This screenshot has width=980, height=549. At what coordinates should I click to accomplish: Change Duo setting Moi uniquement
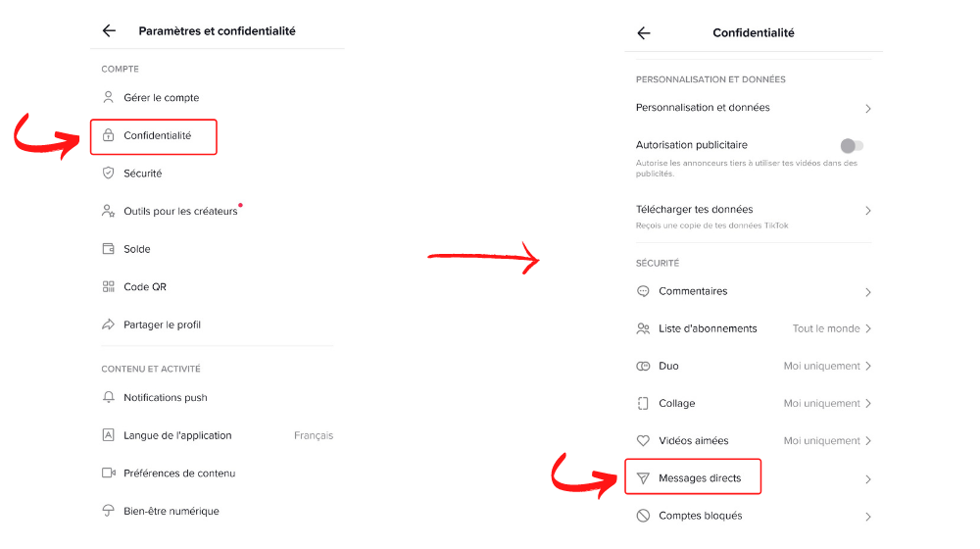pos(827,367)
